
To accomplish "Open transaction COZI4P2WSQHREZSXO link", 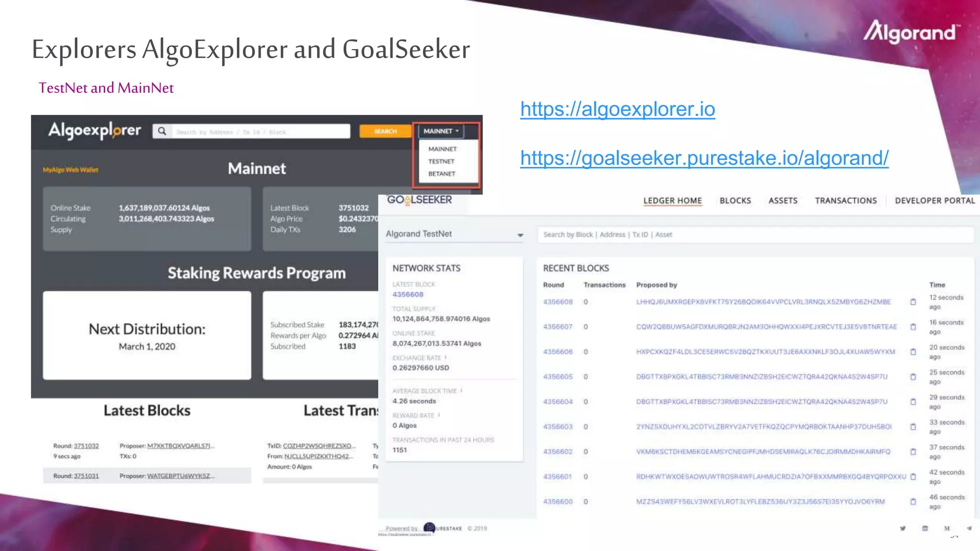I will 319,446.
